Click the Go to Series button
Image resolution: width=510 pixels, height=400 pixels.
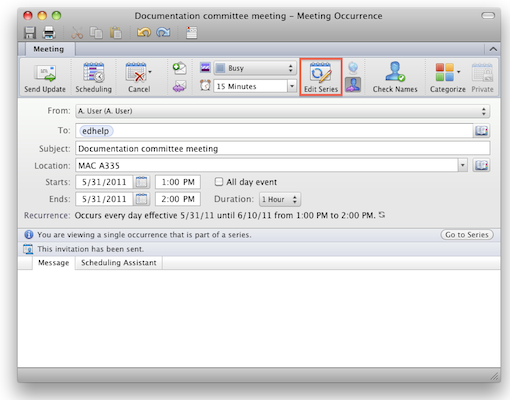click(x=467, y=235)
